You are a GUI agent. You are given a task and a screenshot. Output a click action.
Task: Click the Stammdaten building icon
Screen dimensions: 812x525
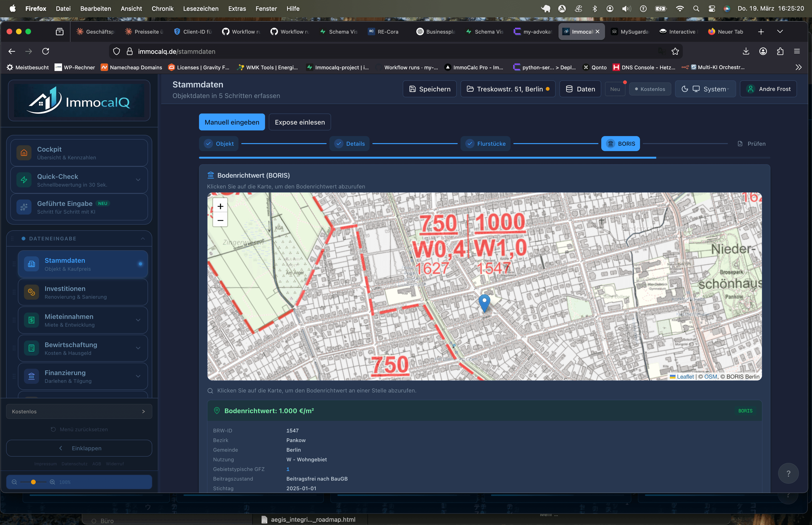[31, 264]
